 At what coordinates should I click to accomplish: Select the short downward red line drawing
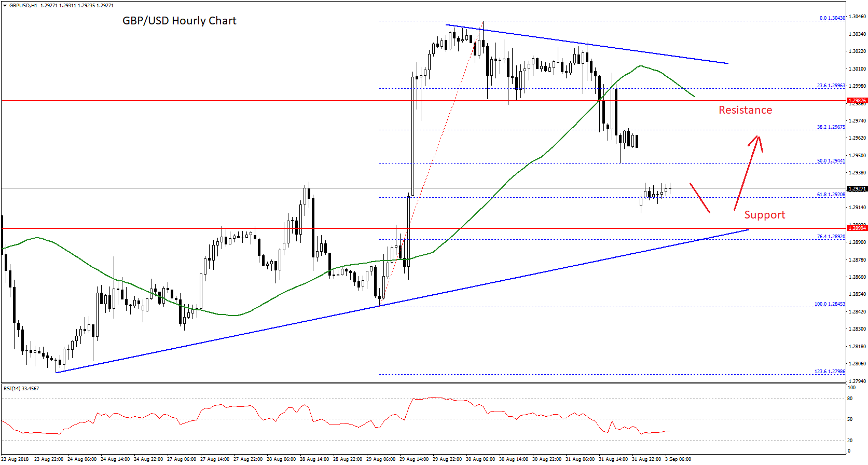coord(699,198)
